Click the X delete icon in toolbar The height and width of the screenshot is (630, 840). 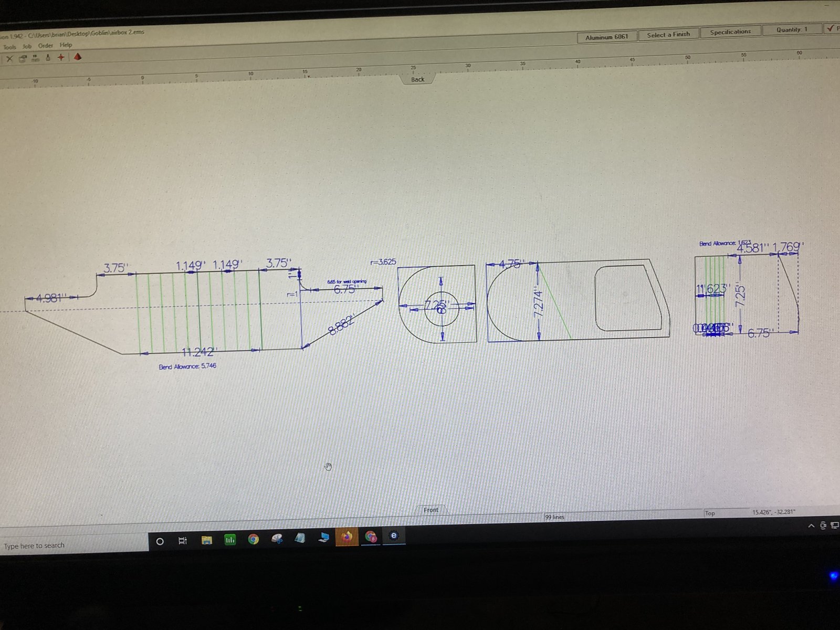[x=9, y=59]
